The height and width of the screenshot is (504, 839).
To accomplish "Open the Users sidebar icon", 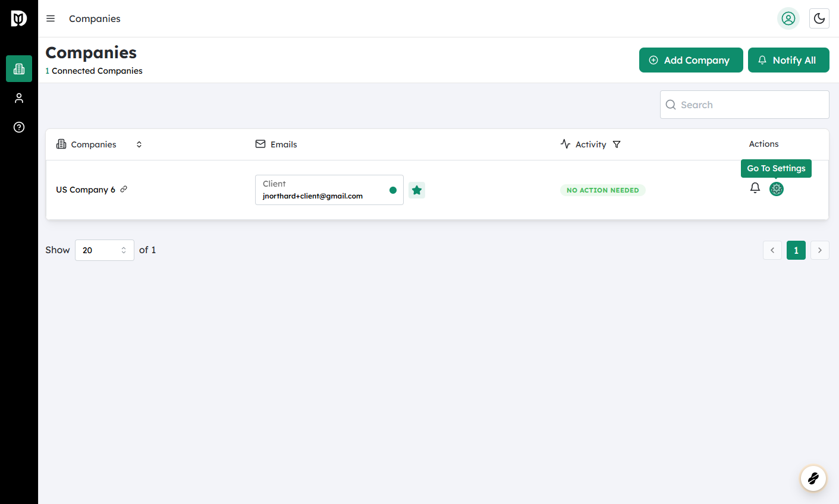I will click(x=19, y=98).
